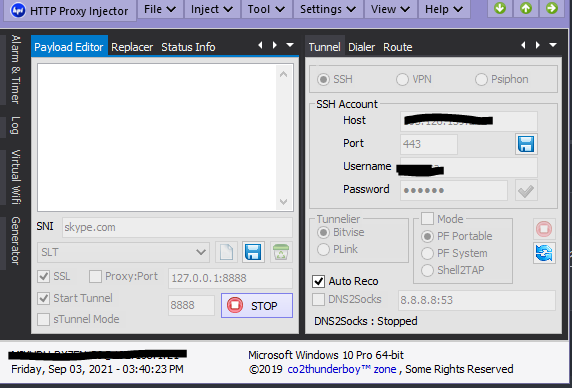This screenshot has height=388, width=572.
Task: Switch to the Tunnel tab
Action: pos(325,47)
